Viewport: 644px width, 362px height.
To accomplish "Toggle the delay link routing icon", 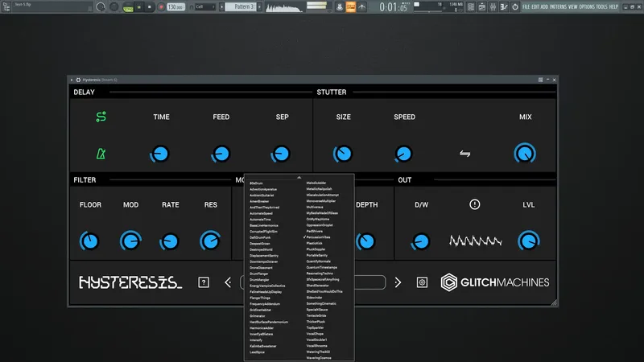I will [101, 117].
